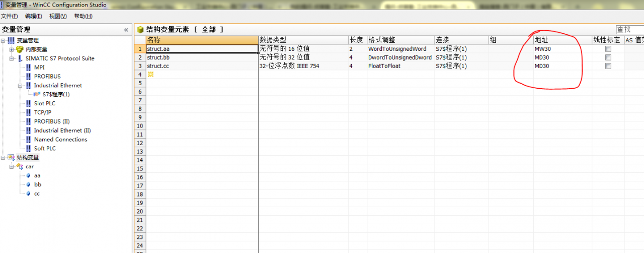
Task: Collapse the 变量管理 navigation panel
Action: tap(126, 30)
